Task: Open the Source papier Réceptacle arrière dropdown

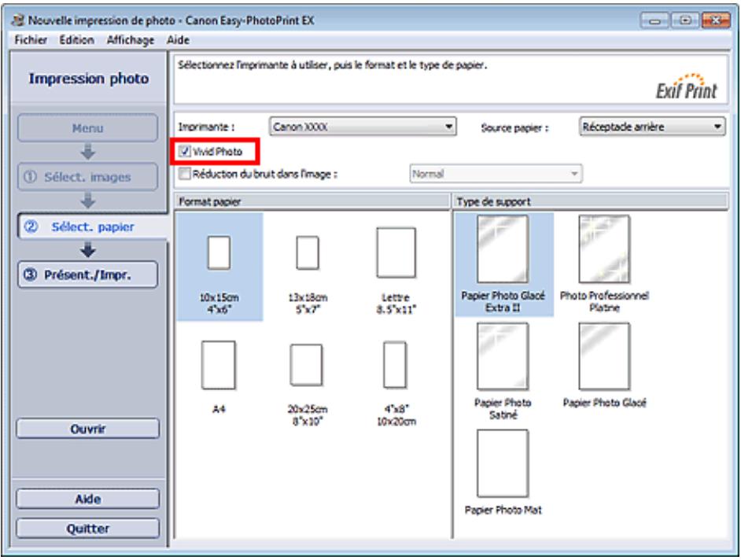Action: 652,127
